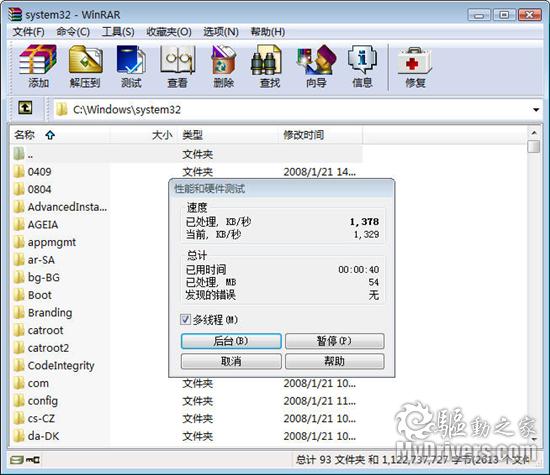
Task: Click the 删除 (Delete) toolbar icon
Action: pyautogui.click(x=223, y=66)
